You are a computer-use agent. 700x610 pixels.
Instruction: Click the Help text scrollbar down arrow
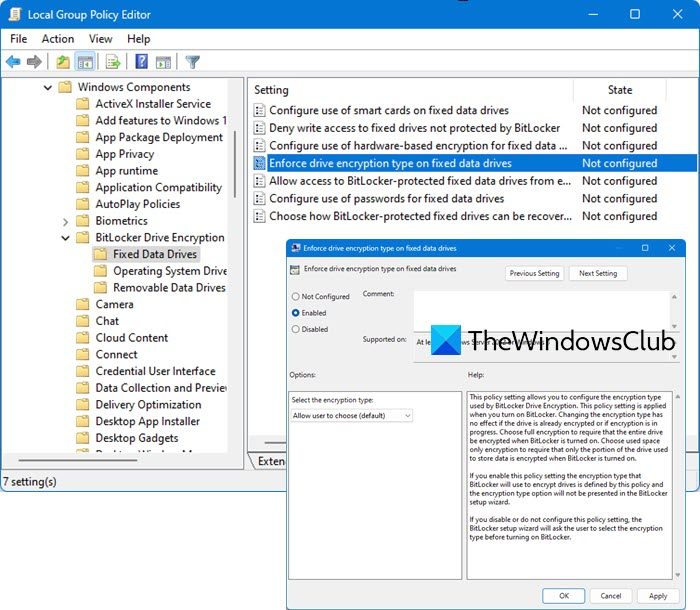pos(677,575)
